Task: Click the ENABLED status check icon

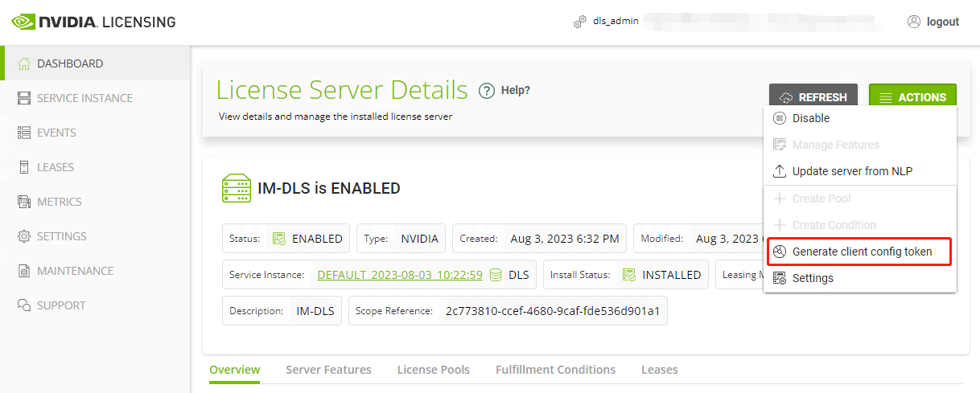Action: tap(279, 239)
